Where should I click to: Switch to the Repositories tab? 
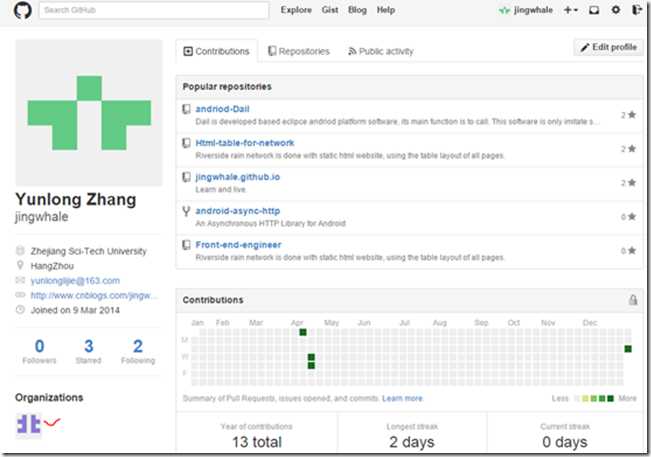299,51
